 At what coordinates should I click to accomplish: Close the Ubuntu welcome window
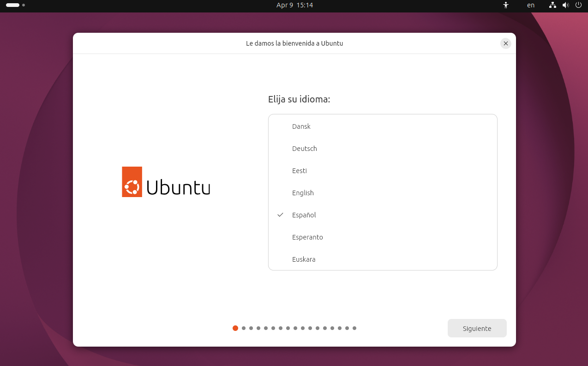pyautogui.click(x=506, y=43)
